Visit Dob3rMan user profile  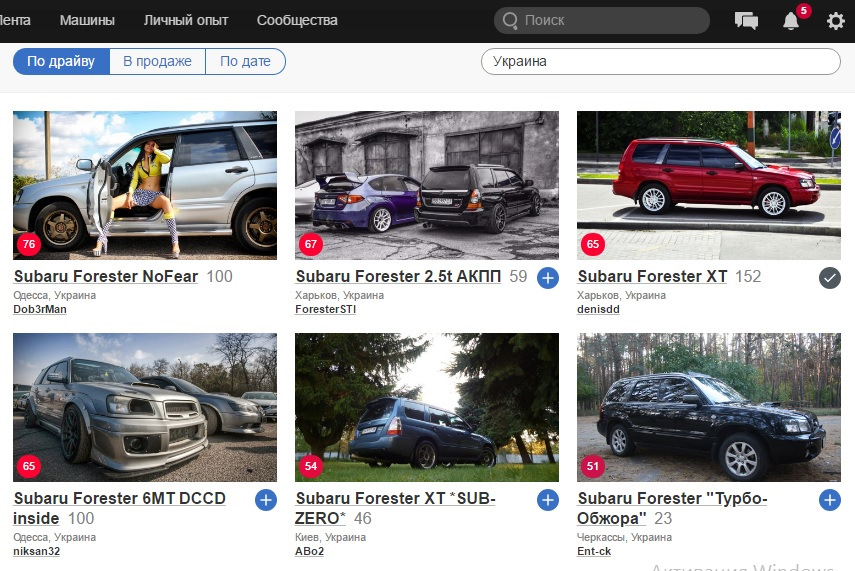point(40,309)
